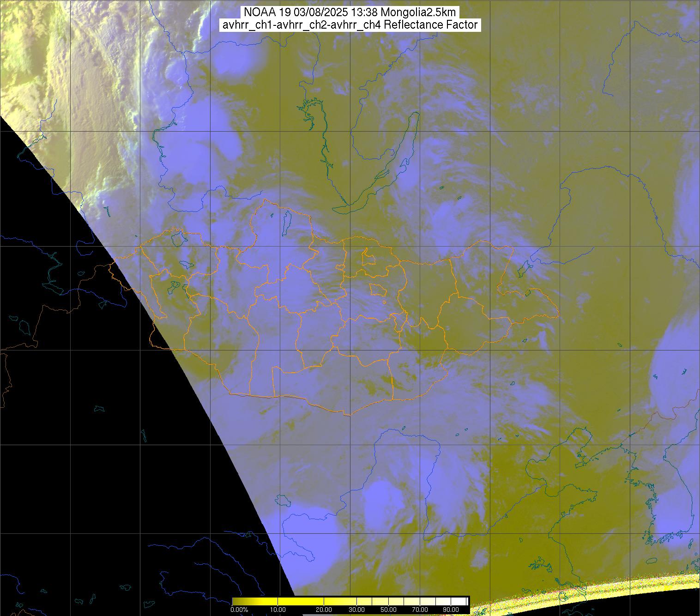Click the 10.00 label on the color scale
Image resolution: width=700 pixels, height=616 pixels.
278,610
